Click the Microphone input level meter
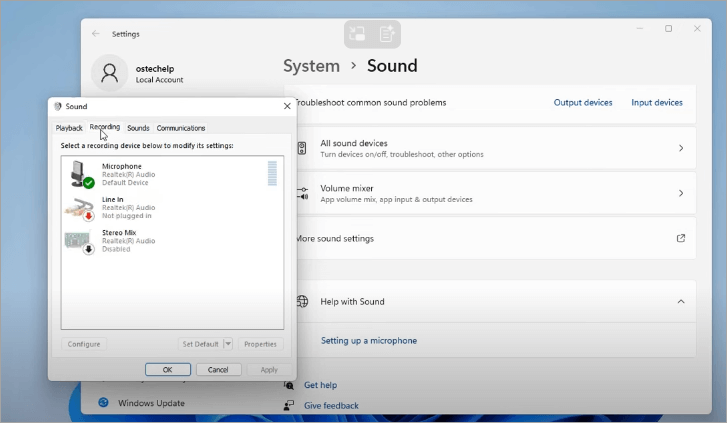The height and width of the screenshot is (423, 727). pyautogui.click(x=272, y=173)
